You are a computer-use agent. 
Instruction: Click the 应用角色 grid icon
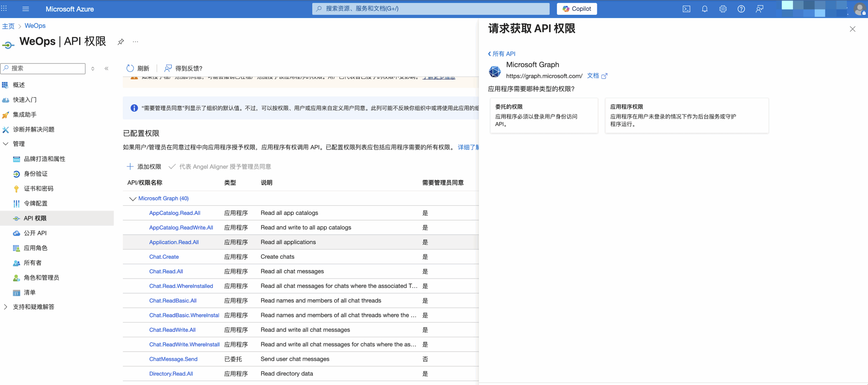[16, 248]
